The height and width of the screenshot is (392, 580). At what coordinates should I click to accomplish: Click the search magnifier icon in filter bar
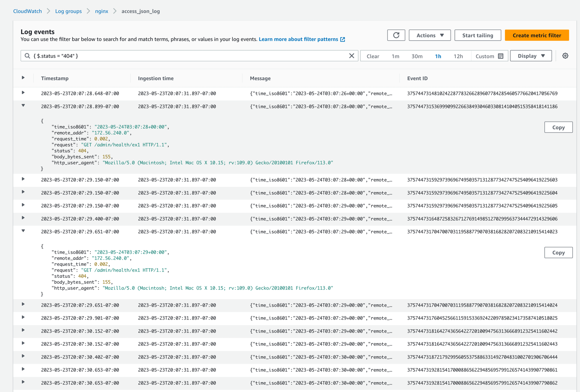click(28, 56)
